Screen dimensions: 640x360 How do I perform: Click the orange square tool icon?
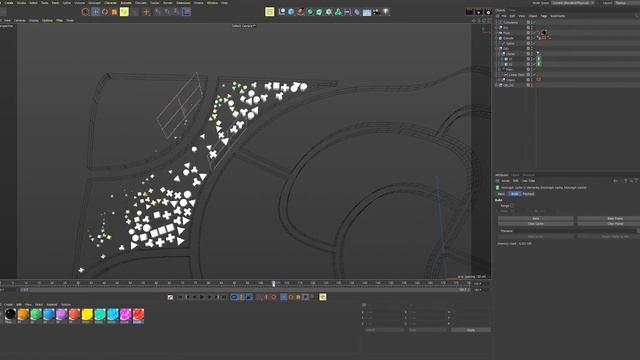(114, 12)
